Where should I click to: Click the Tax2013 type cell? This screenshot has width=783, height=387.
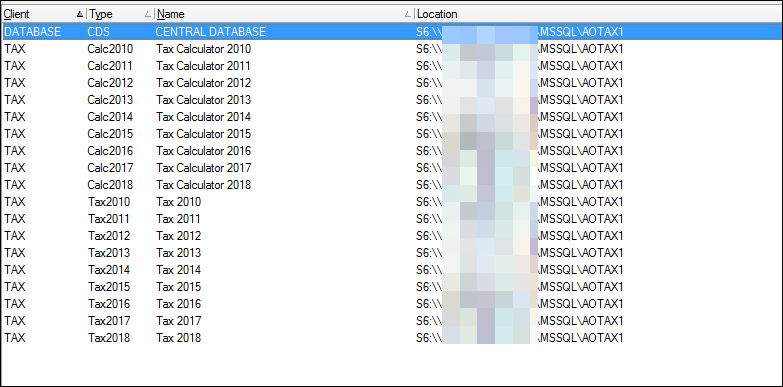(x=109, y=253)
